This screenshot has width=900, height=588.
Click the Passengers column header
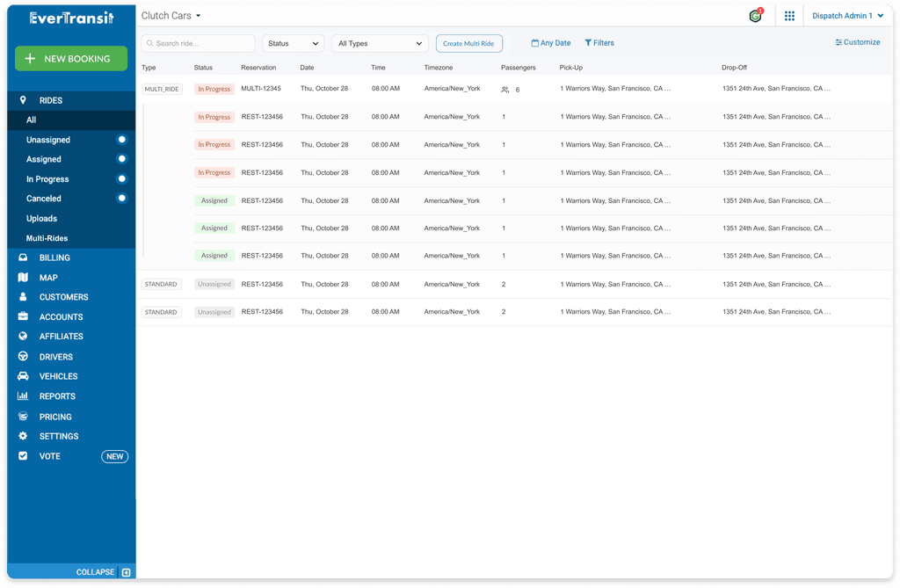pyautogui.click(x=519, y=68)
